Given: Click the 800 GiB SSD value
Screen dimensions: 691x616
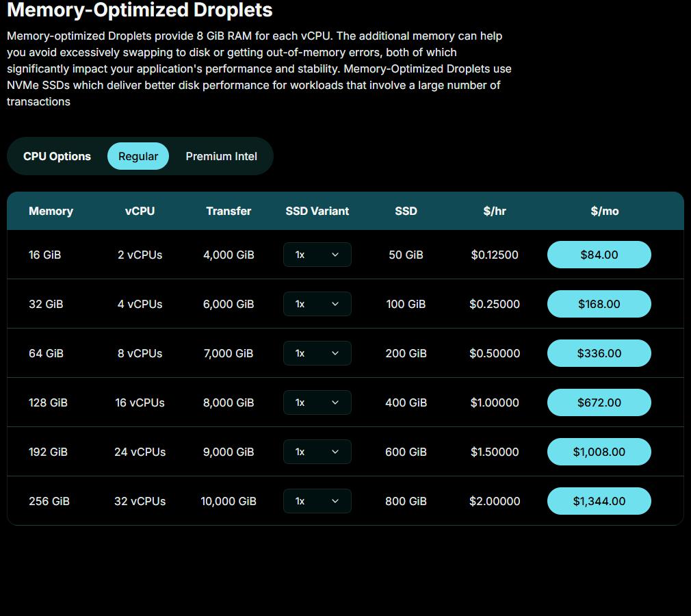Looking at the screenshot, I should coord(406,501).
